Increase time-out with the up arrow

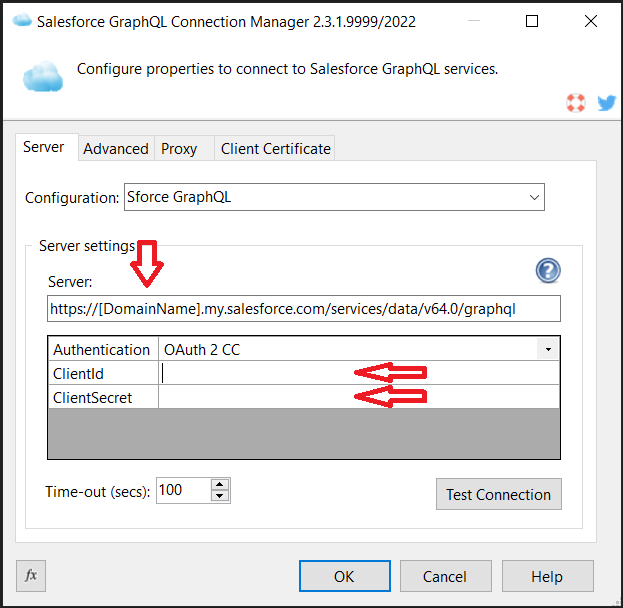coord(220,484)
